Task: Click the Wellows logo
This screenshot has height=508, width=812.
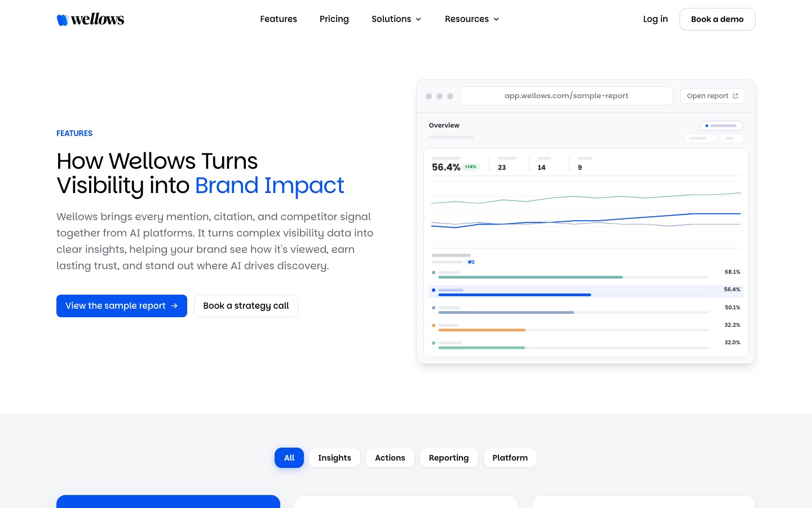Action: 90,19
